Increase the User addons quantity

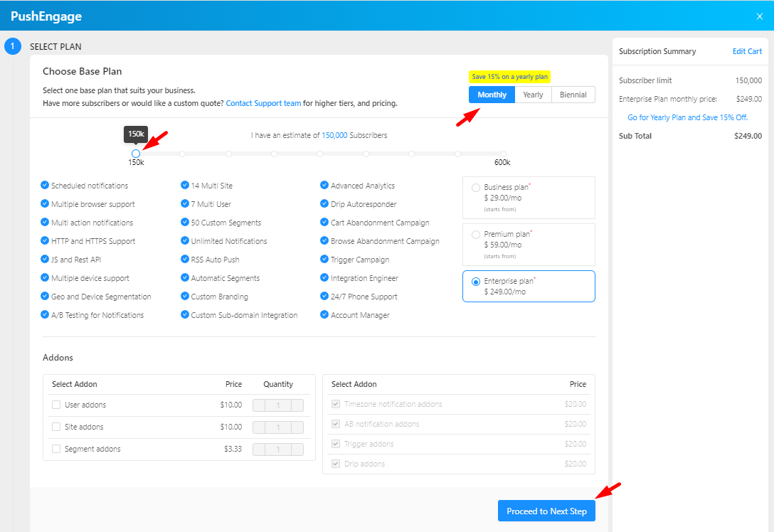click(x=297, y=405)
